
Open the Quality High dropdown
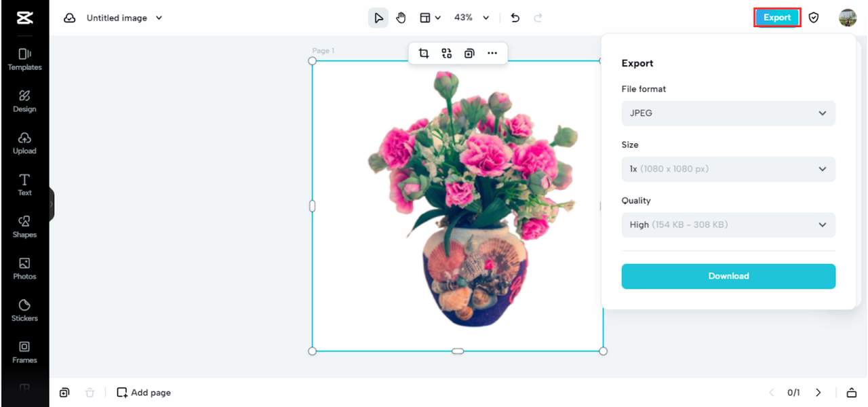tap(728, 225)
